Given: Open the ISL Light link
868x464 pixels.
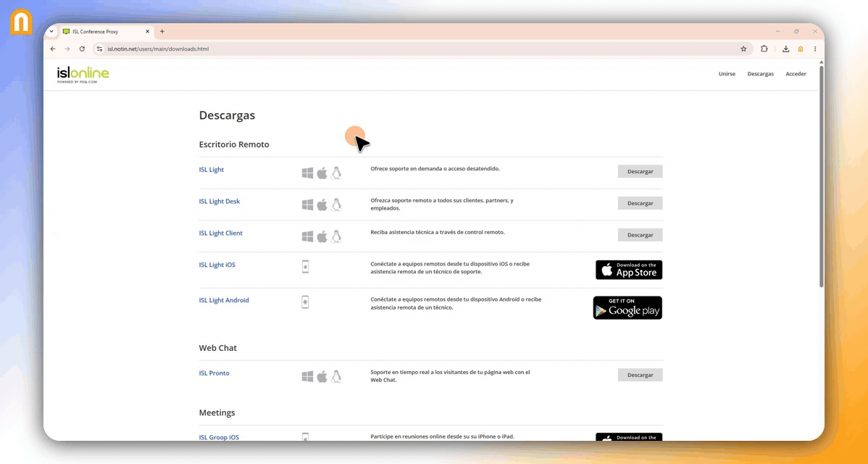Looking at the screenshot, I should coord(212,170).
